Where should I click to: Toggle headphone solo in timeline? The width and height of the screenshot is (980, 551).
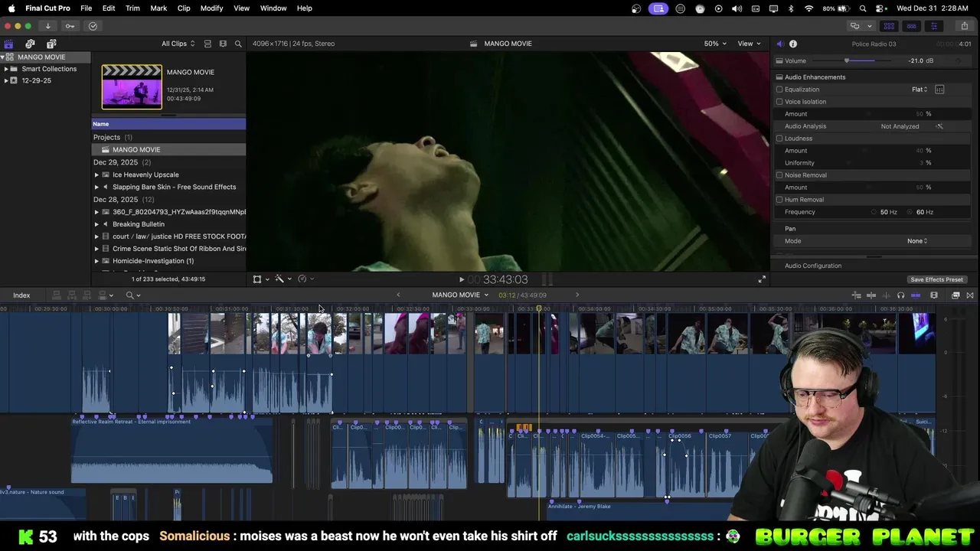pyautogui.click(x=900, y=295)
